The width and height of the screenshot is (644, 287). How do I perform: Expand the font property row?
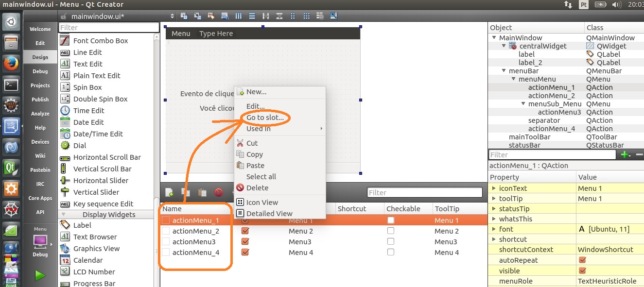coord(494,229)
